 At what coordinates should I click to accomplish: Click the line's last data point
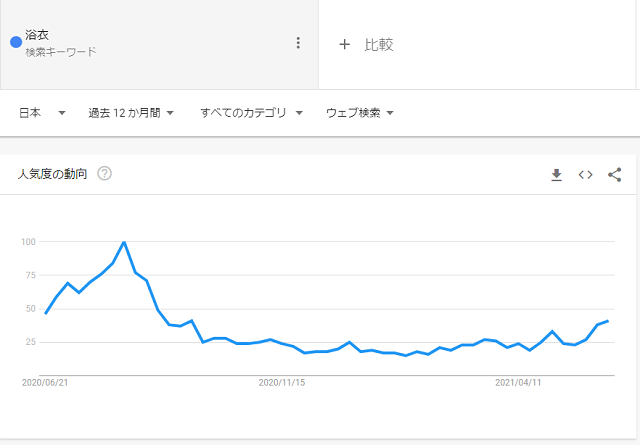[x=608, y=321]
